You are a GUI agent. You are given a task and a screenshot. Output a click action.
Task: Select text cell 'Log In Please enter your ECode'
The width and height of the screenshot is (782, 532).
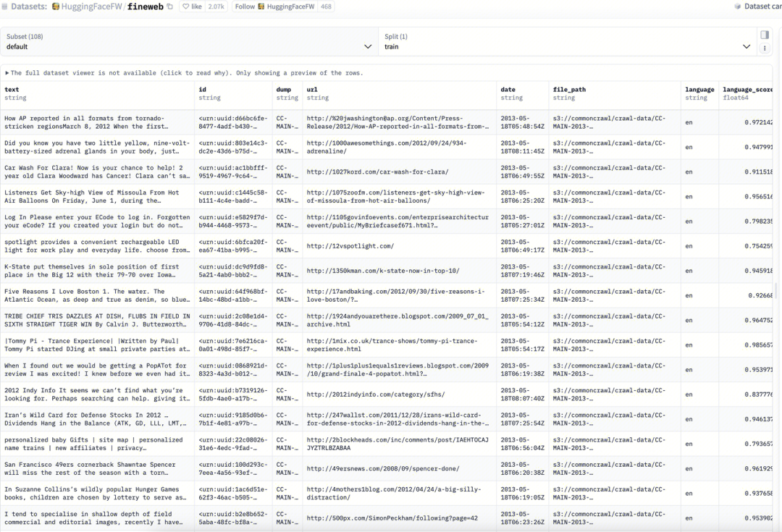click(x=97, y=221)
